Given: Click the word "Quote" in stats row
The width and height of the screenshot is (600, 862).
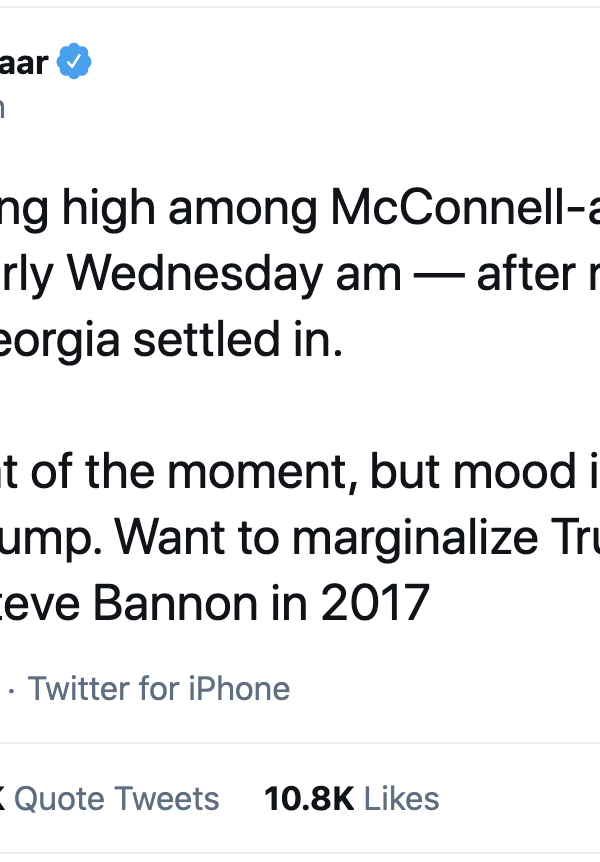Looking at the screenshot, I should pos(60,798).
